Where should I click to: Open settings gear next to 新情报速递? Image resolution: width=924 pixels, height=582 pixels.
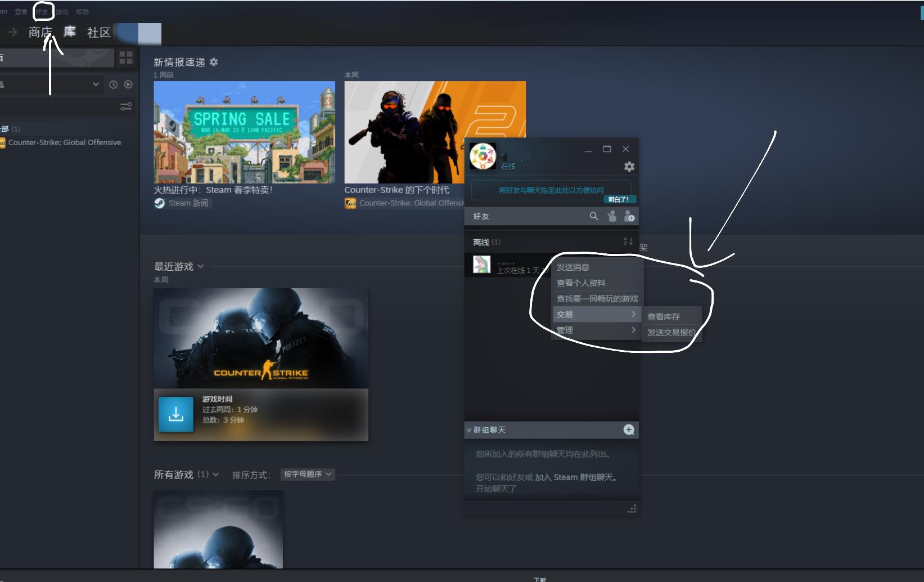214,62
